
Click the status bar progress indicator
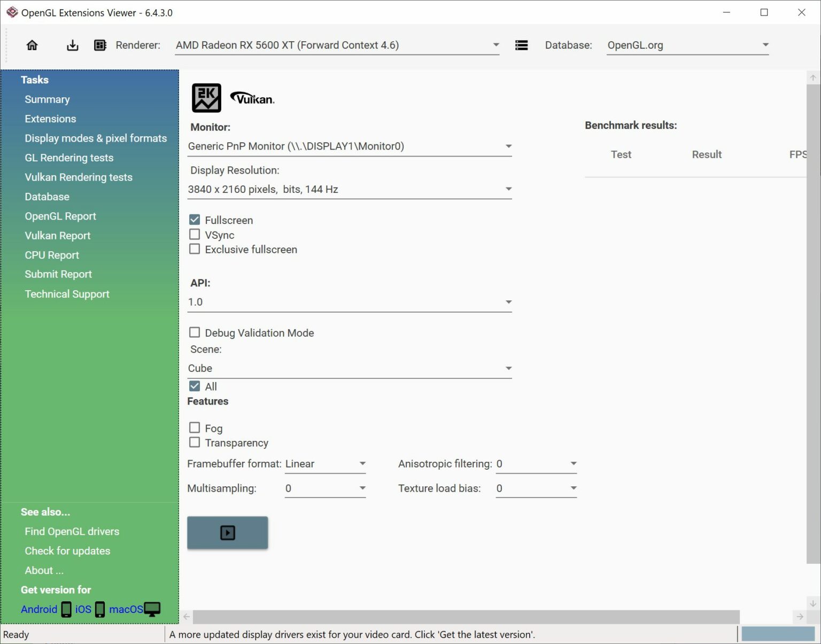(778, 634)
